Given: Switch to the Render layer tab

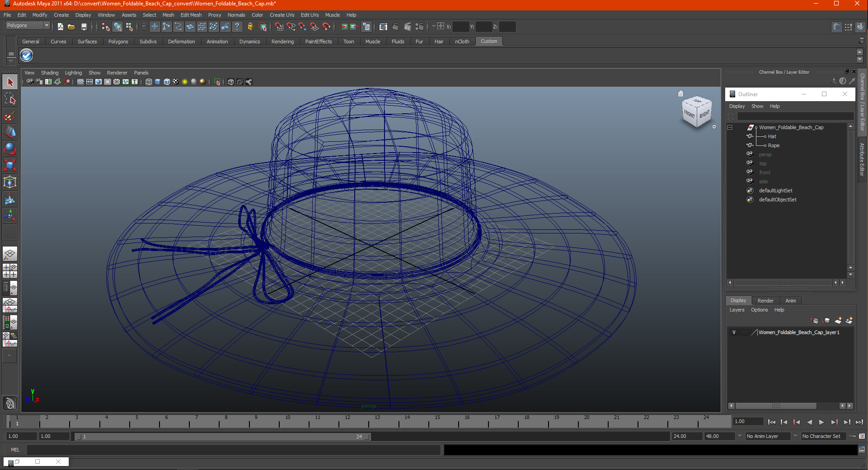Looking at the screenshot, I should tap(765, 301).
